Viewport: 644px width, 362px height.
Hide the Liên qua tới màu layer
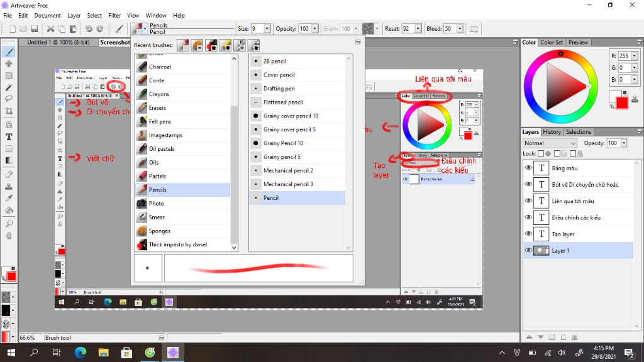pyautogui.click(x=528, y=200)
